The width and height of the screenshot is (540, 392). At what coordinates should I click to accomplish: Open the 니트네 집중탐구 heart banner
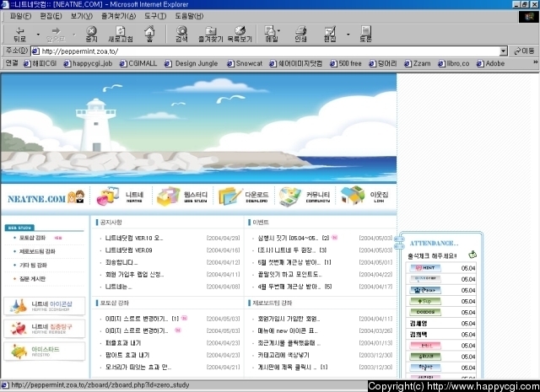45,329
